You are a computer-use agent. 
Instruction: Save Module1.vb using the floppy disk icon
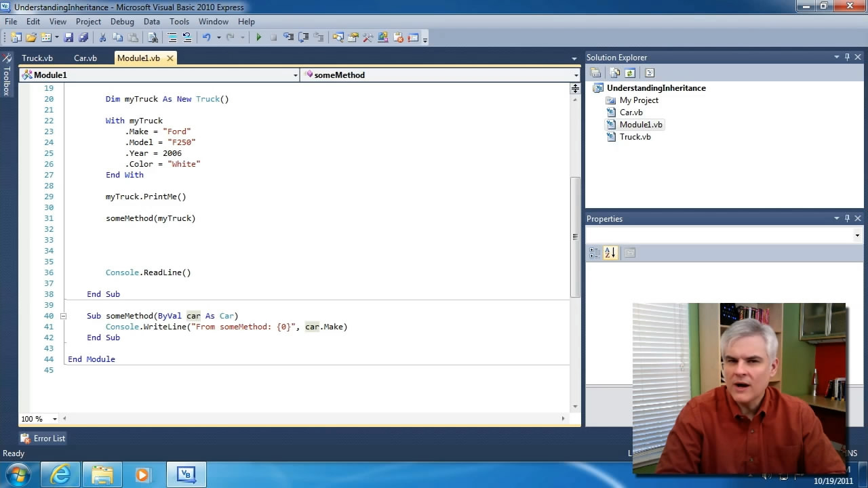click(69, 37)
